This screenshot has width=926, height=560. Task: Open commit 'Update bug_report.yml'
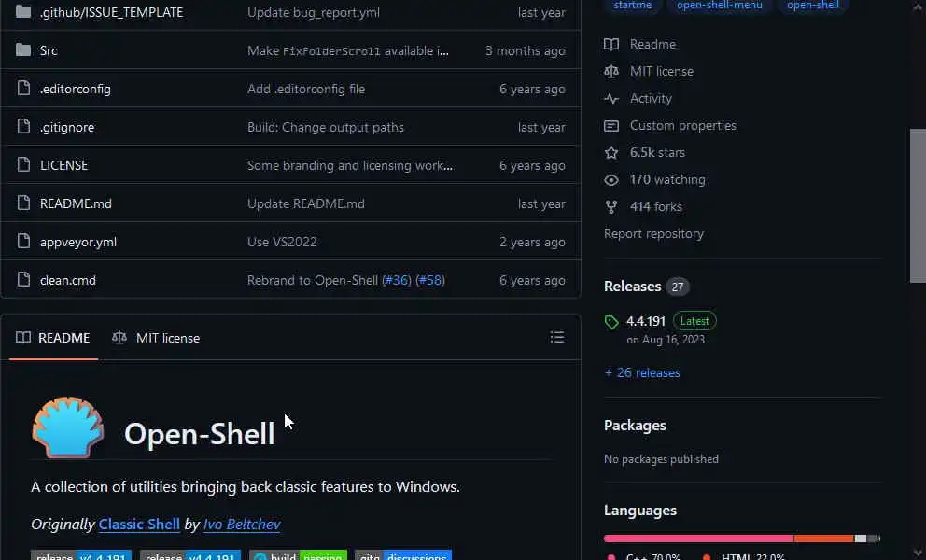click(313, 12)
